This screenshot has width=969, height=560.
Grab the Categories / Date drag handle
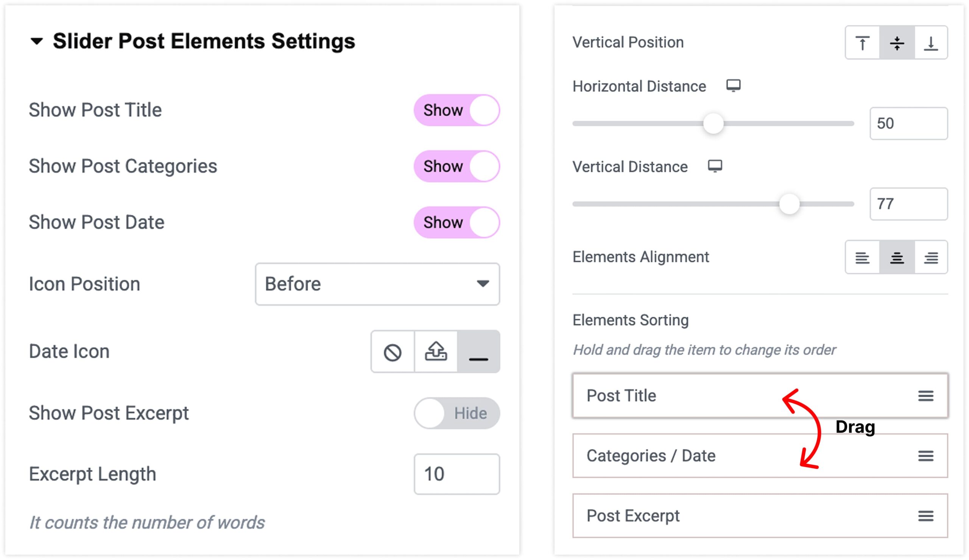tap(926, 456)
